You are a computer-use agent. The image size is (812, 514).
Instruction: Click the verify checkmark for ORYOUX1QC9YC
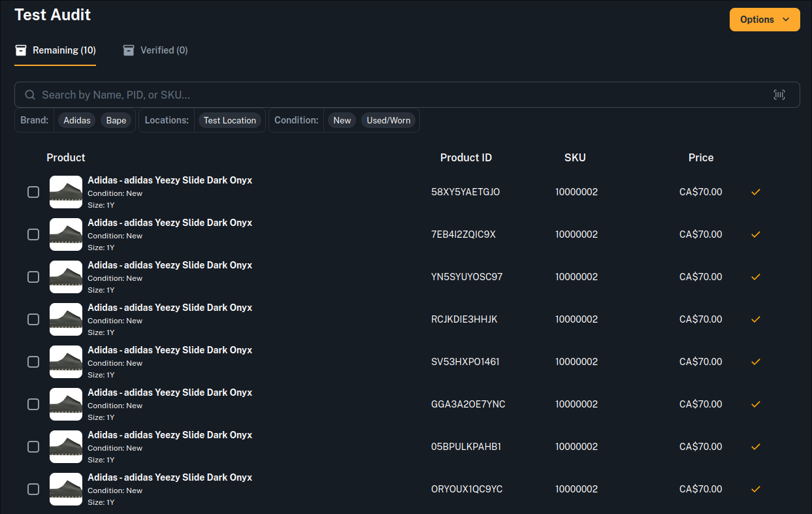point(756,489)
